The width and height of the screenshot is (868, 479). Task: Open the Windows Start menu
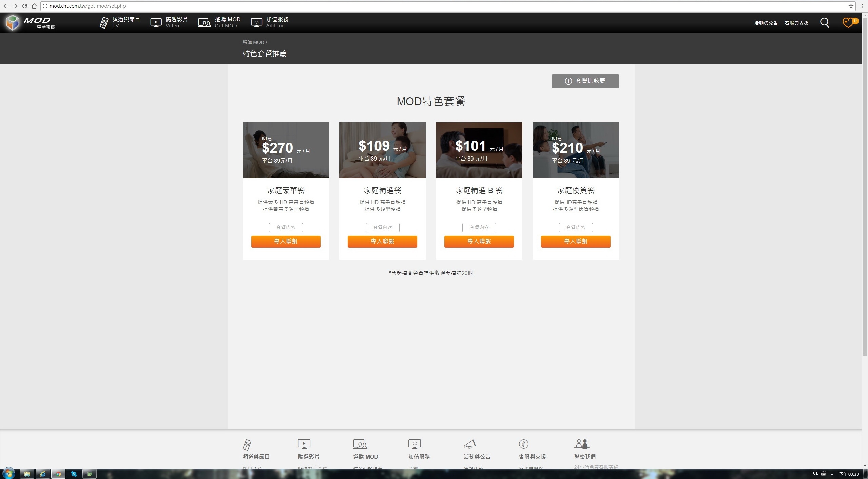[8, 474]
